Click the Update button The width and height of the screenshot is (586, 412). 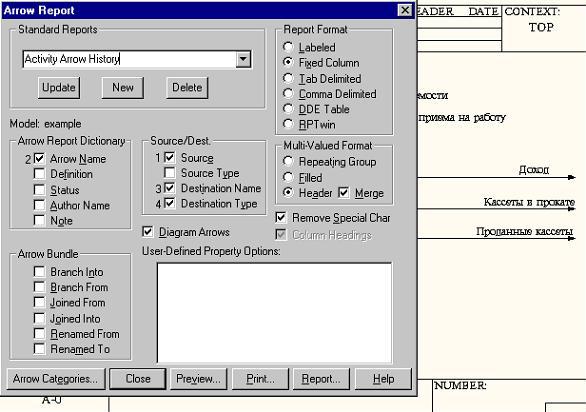click(x=59, y=88)
